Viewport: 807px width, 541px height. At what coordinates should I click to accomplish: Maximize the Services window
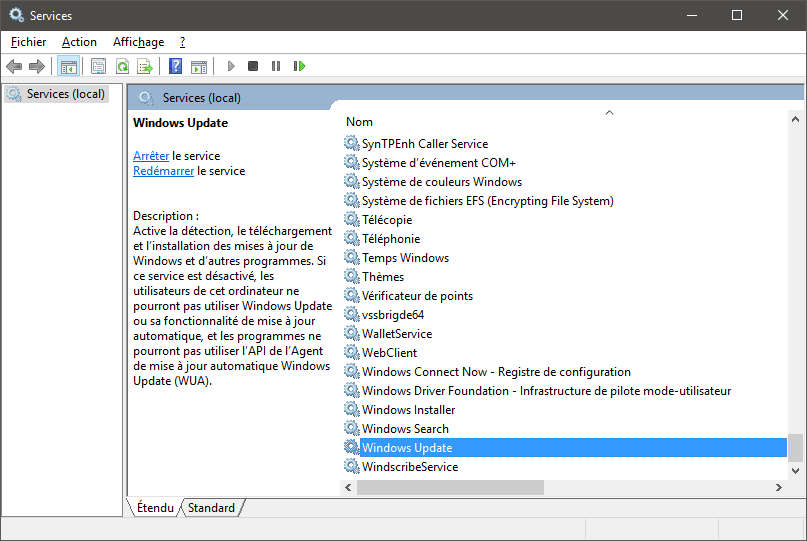[x=737, y=15]
